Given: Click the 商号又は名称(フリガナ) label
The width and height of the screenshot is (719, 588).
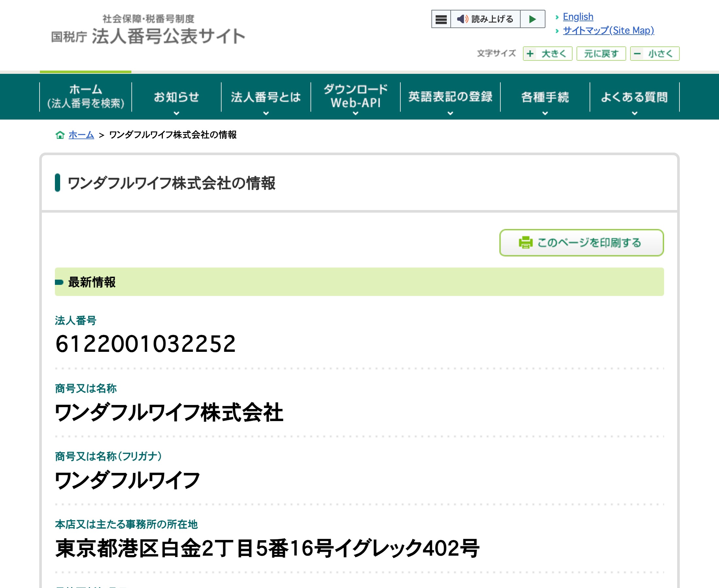Looking at the screenshot, I should (x=109, y=456).
